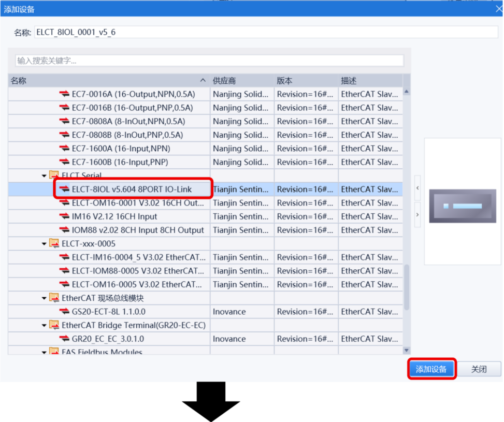This screenshot has width=504, height=422.
Task: Click the 名称 device name text field
Action: (259, 32)
